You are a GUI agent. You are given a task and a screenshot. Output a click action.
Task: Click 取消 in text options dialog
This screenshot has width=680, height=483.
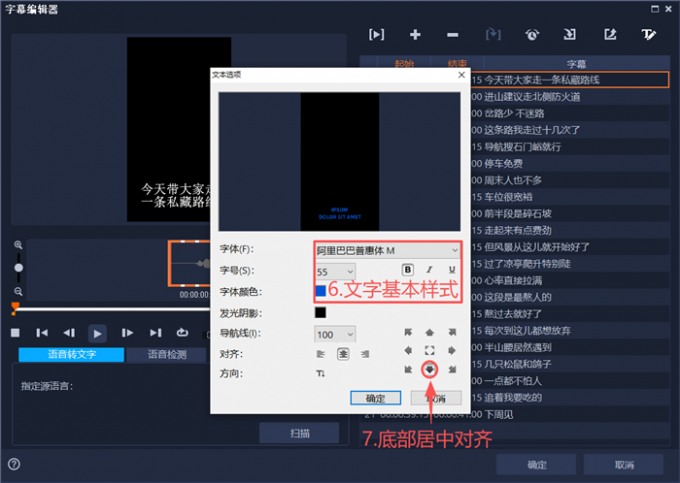point(436,398)
